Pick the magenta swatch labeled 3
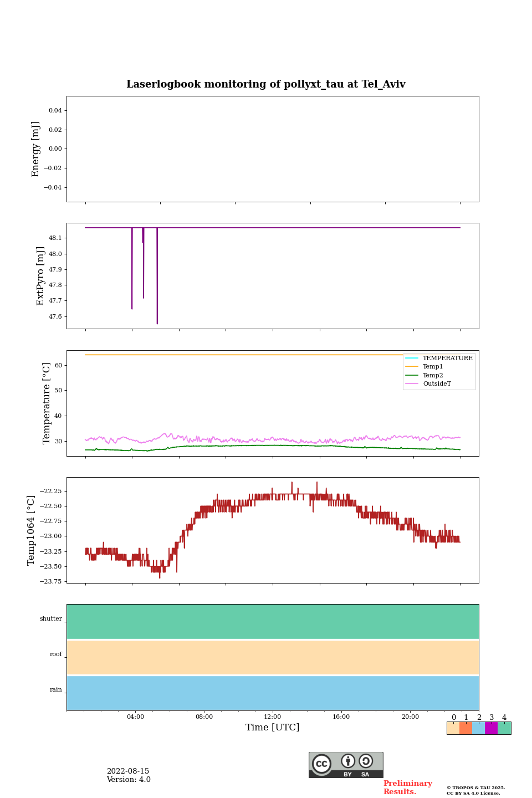532x798 pixels. pyautogui.click(x=491, y=728)
